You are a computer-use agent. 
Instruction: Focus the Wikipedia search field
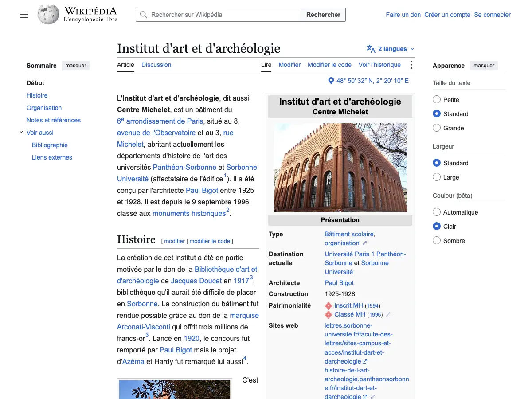pyautogui.click(x=219, y=15)
